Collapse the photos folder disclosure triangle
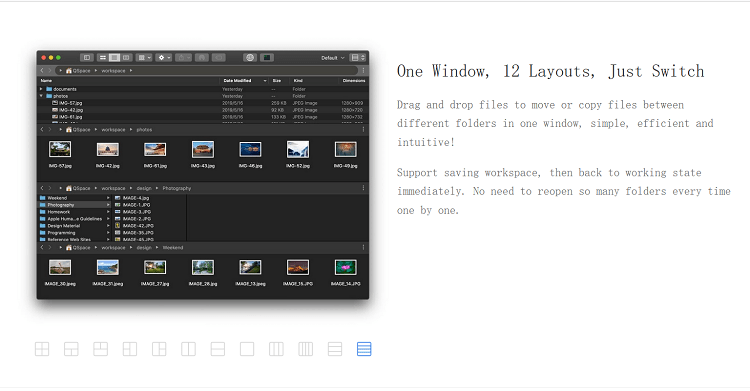This screenshot has height=391, width=750. (x=41, y=96)
